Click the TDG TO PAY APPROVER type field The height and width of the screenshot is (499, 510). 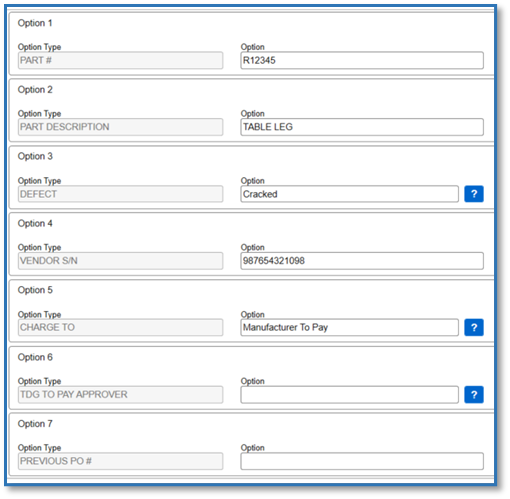click(x=120, y=395)
